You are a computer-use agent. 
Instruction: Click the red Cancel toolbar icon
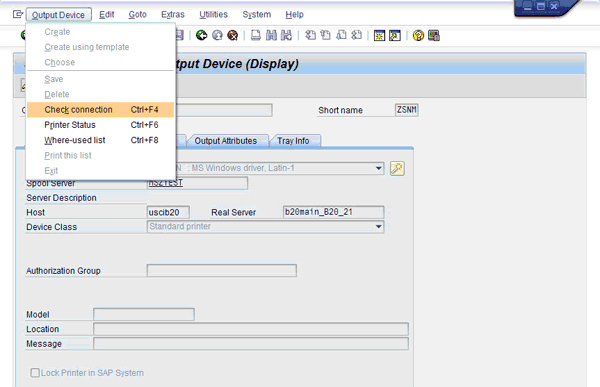point(233,36)
